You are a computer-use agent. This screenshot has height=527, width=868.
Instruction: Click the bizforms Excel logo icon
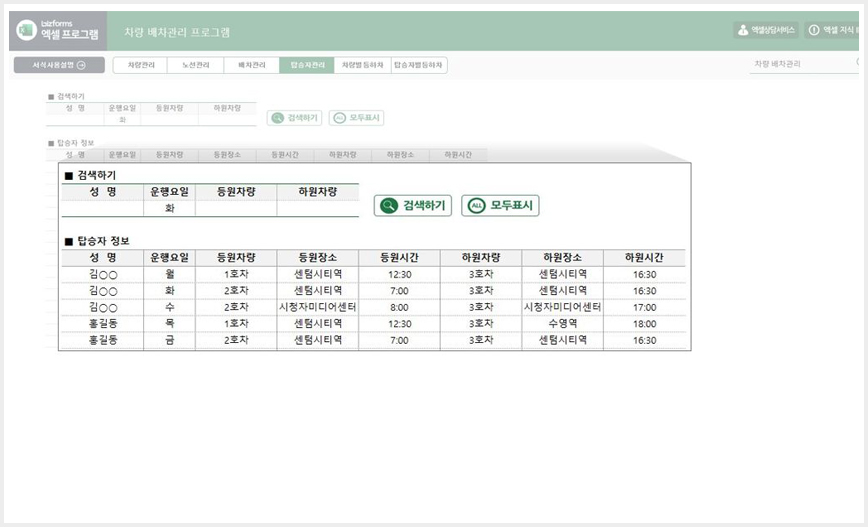(27, 30)
